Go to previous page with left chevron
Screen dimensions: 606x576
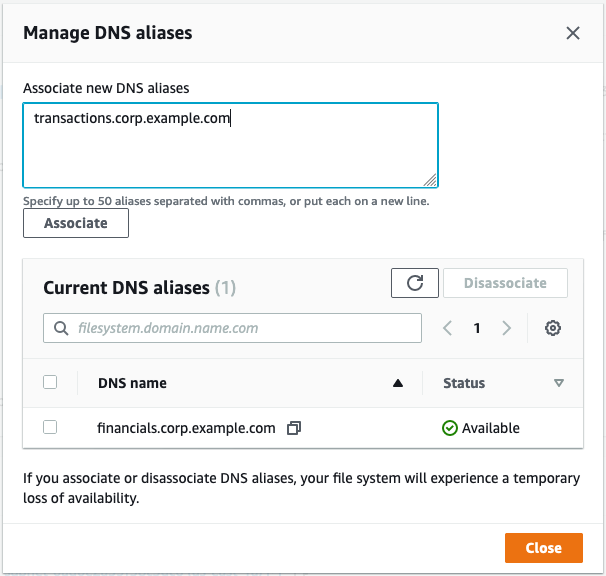(x=447, y=328)
